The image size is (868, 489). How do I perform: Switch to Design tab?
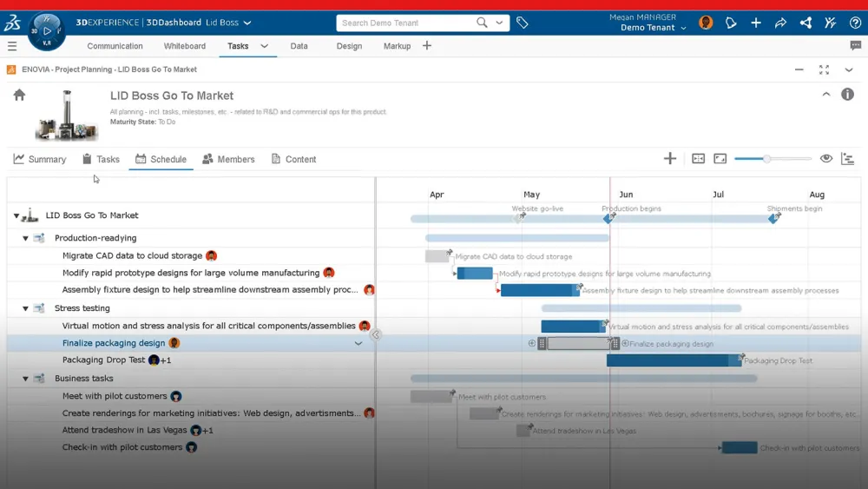pos(349,46)
